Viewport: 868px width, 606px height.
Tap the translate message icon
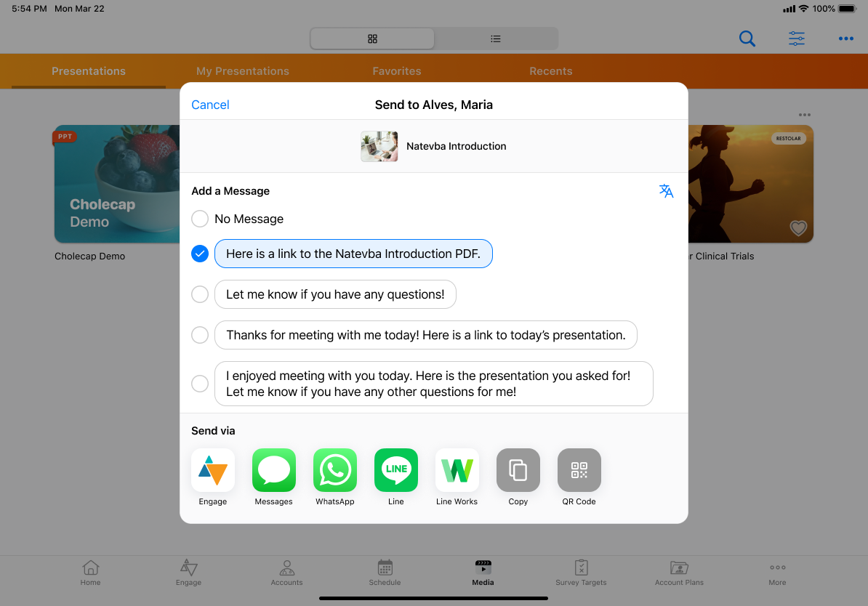[x=666, y=191]
